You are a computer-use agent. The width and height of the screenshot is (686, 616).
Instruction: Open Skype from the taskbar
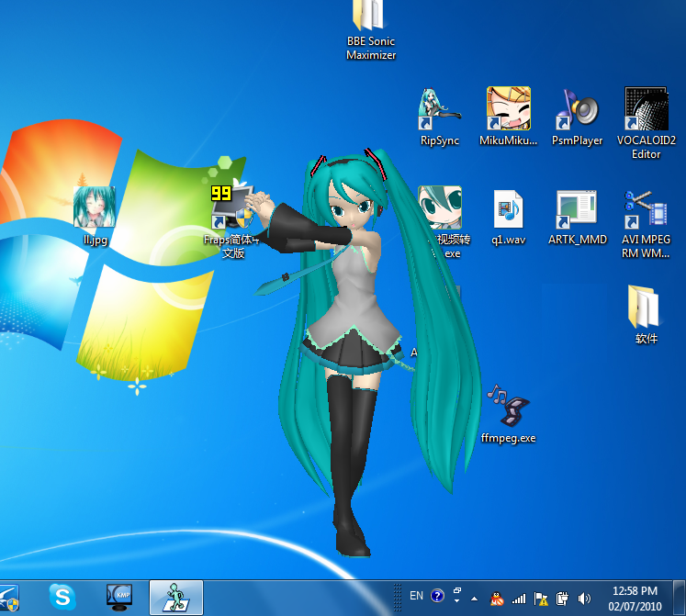click(62, 598)
